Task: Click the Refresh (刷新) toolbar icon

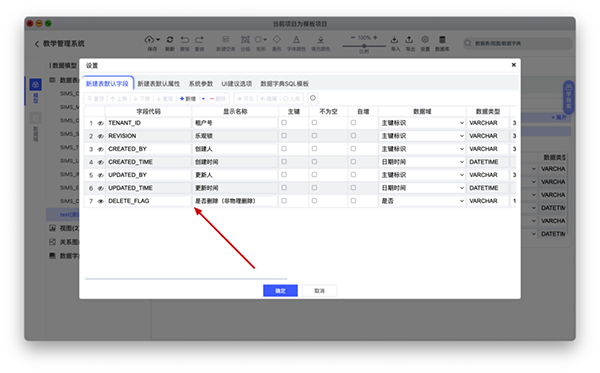Action: 170,39
